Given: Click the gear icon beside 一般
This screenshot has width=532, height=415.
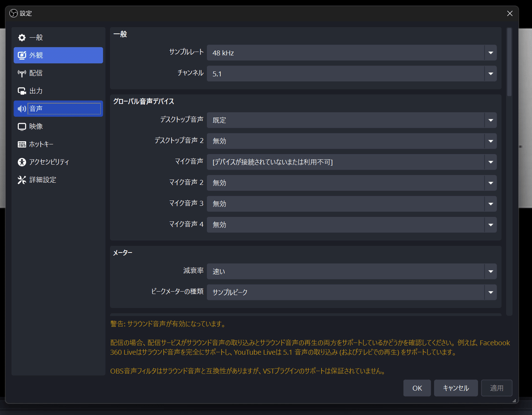Looking at the screenshot, I should click(22, 38).
